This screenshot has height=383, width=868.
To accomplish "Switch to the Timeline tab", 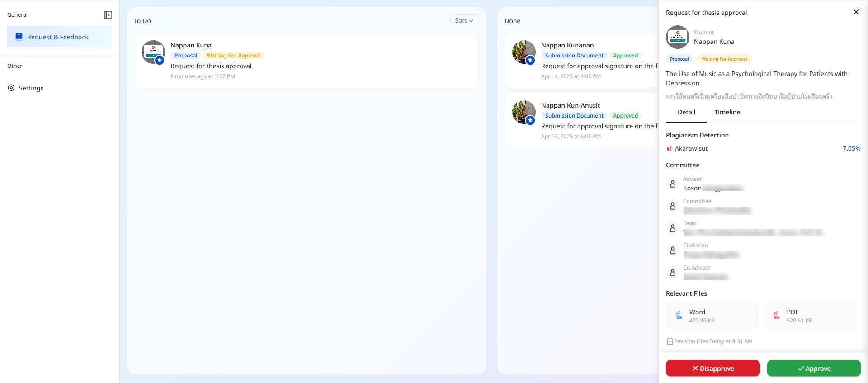I will click(x=727, y=112).
